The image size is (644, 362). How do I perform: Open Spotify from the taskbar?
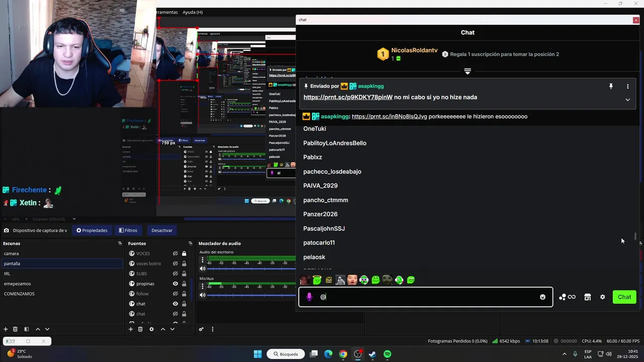[x=387, y=354]
